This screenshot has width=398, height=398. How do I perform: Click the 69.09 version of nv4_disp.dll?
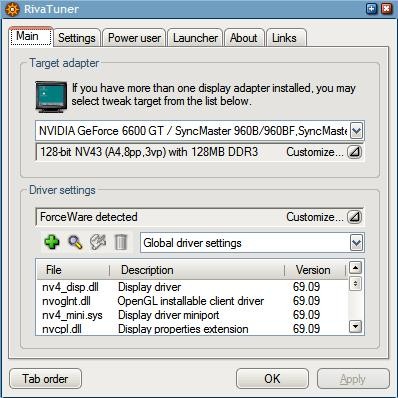[306, 287]
